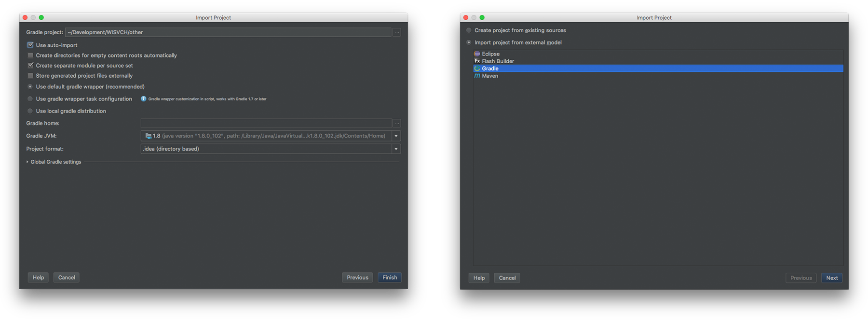This screenshot has width=868, height=323.
Task: Click the Project format label text
Action: click(45, 149)
